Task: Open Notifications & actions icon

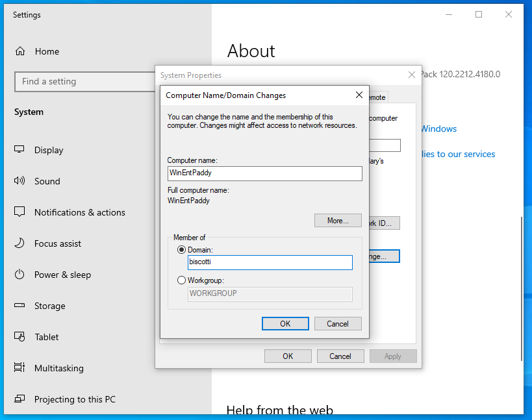Action: (20, 212)
